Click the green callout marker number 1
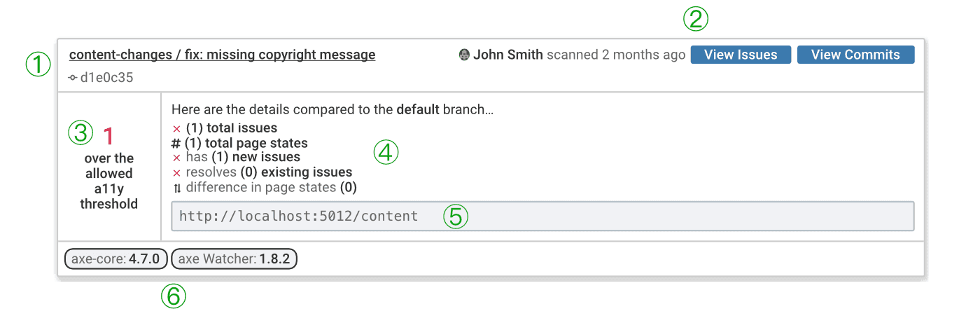980x316 pixels. point(38,65)
